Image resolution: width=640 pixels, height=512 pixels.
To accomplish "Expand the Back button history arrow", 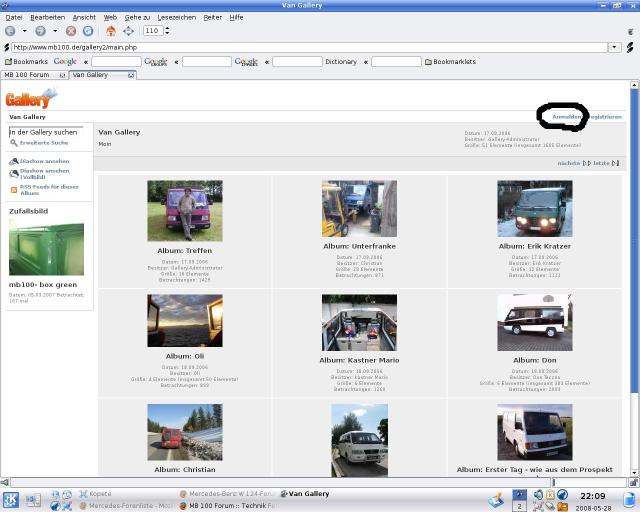I will [24, 31].
